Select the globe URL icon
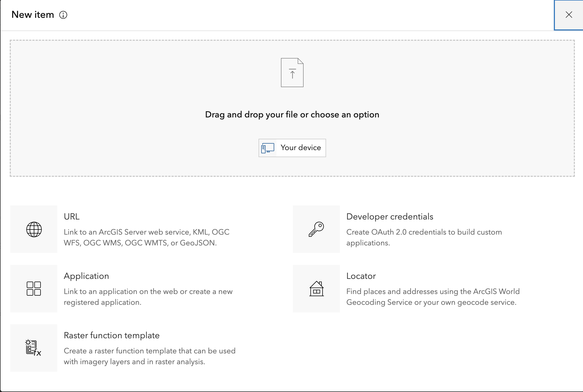This screenshot has width=583, height=392. 34,229
